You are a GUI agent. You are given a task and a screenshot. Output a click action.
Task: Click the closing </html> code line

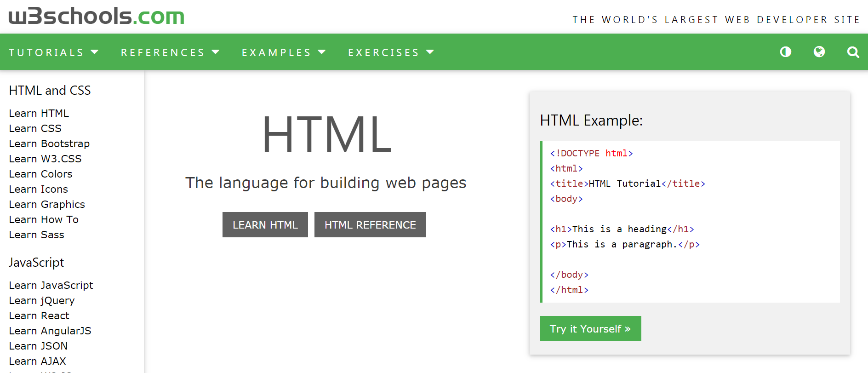tap(569, 290)
